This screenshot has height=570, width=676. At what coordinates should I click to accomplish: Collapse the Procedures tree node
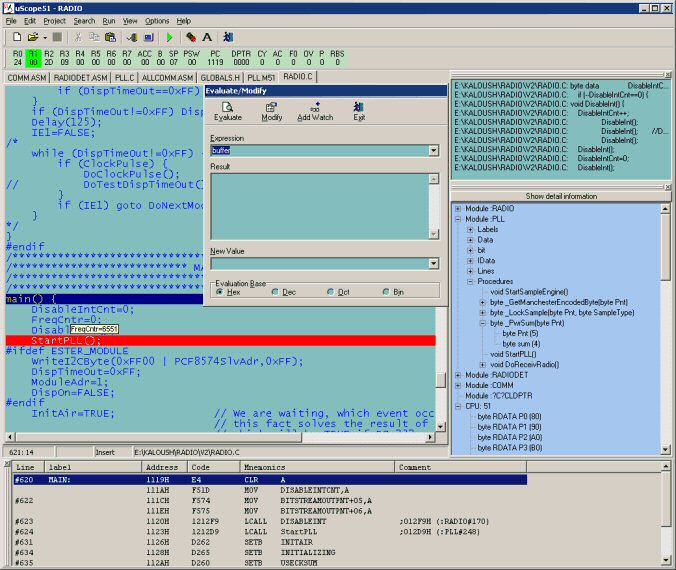click(x=470, y=282)
